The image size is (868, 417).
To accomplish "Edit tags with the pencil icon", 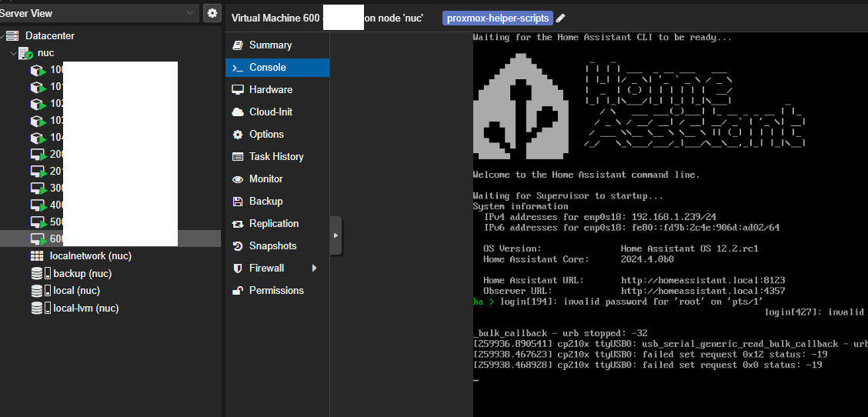I will [560, 18].
